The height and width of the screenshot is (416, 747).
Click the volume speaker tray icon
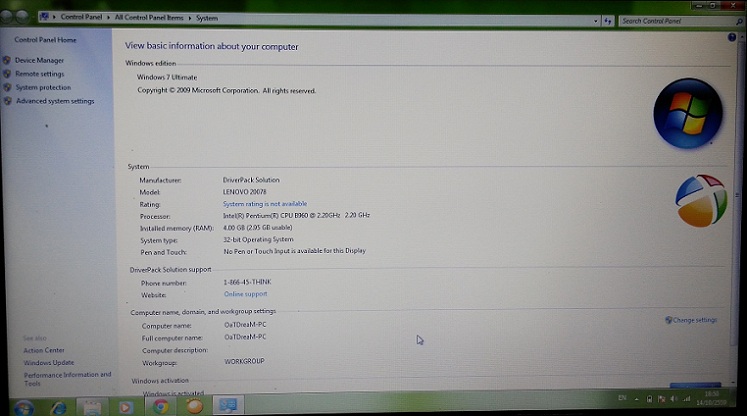coord(674,398)
